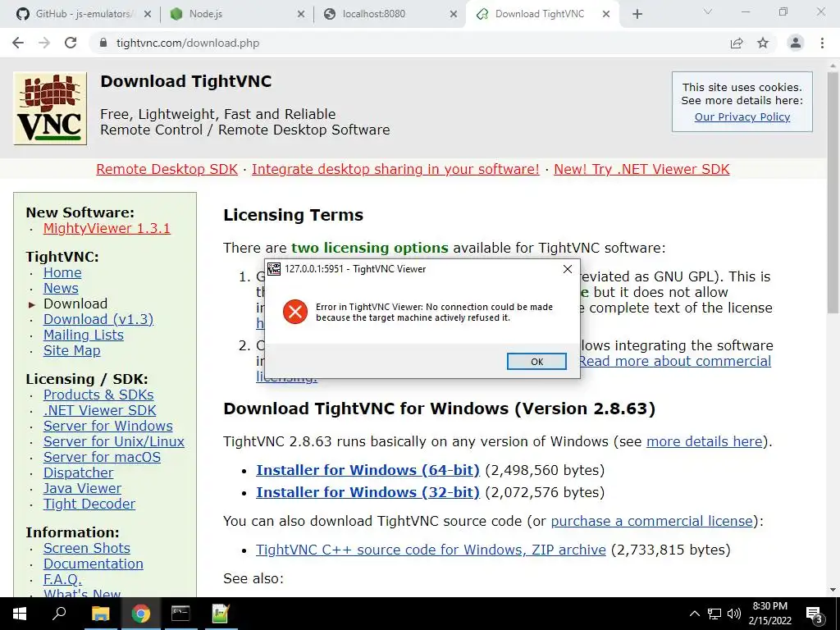Open the notification center icon
This screenshot has height=630, width=840.
(x=815, y=614)
